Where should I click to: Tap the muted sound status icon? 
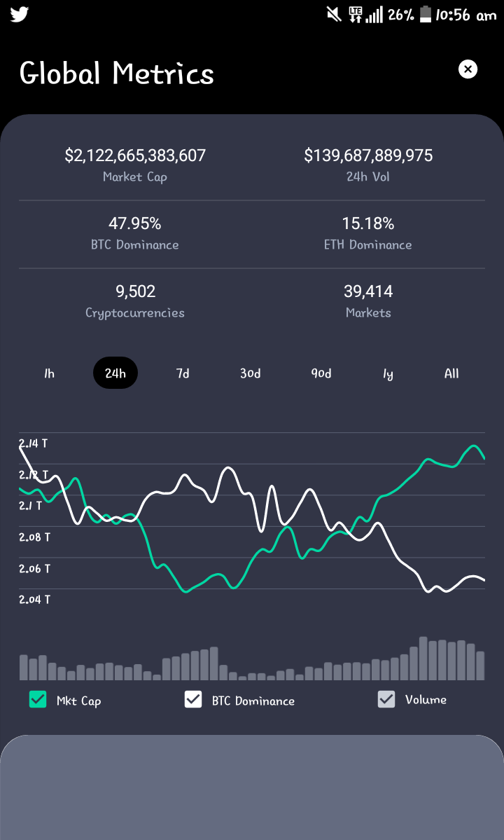pyautogui.click(x=334, y=15)
